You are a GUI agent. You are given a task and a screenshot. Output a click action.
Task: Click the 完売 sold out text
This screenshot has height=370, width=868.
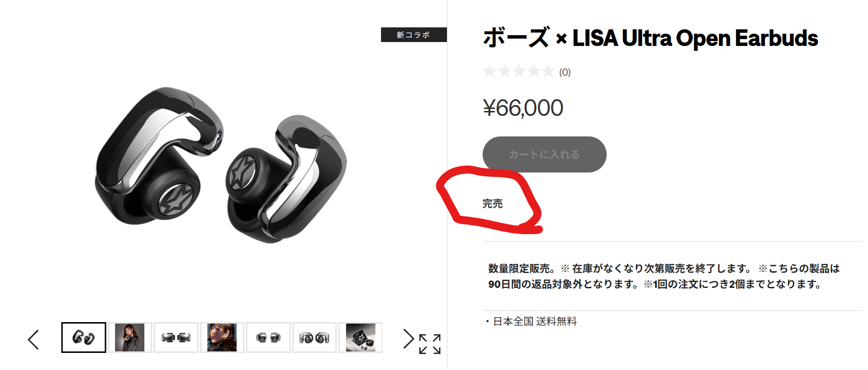492,203
